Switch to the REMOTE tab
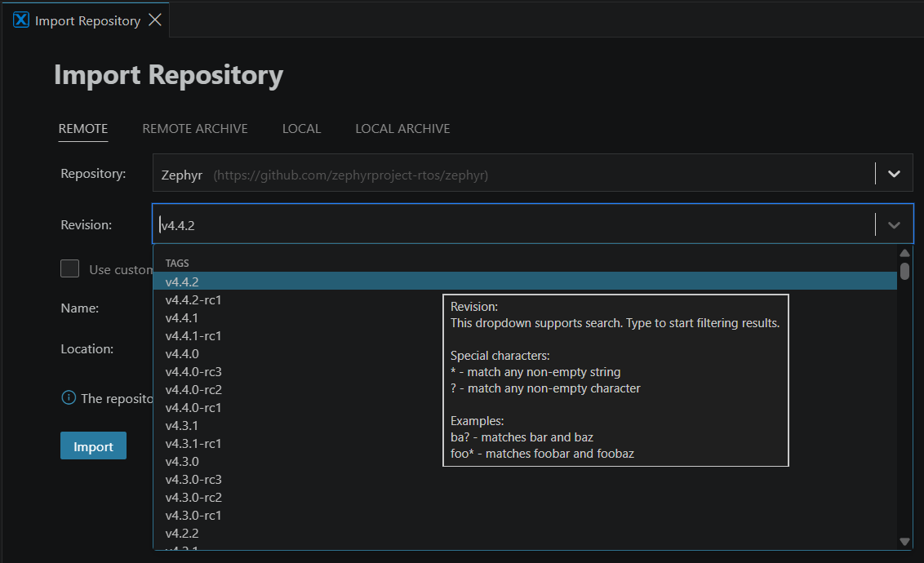Viewport: 924px width, 563px height. pos(83,128)
